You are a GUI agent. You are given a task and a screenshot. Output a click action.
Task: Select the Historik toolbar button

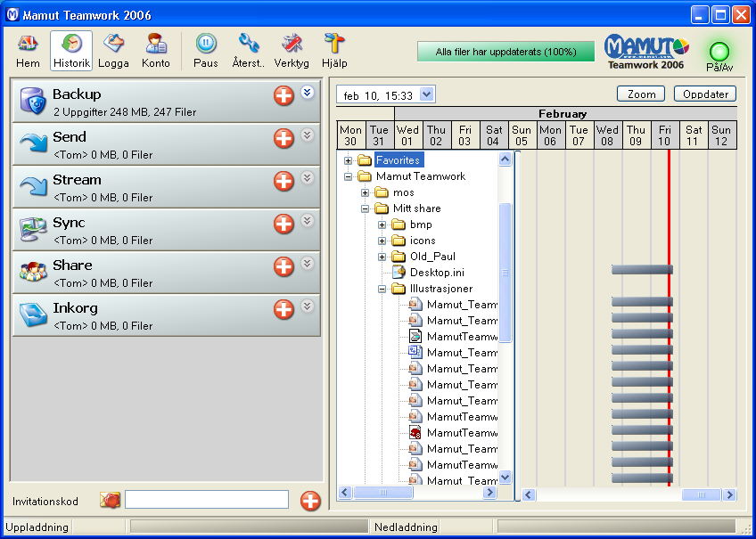click(71, 51)
